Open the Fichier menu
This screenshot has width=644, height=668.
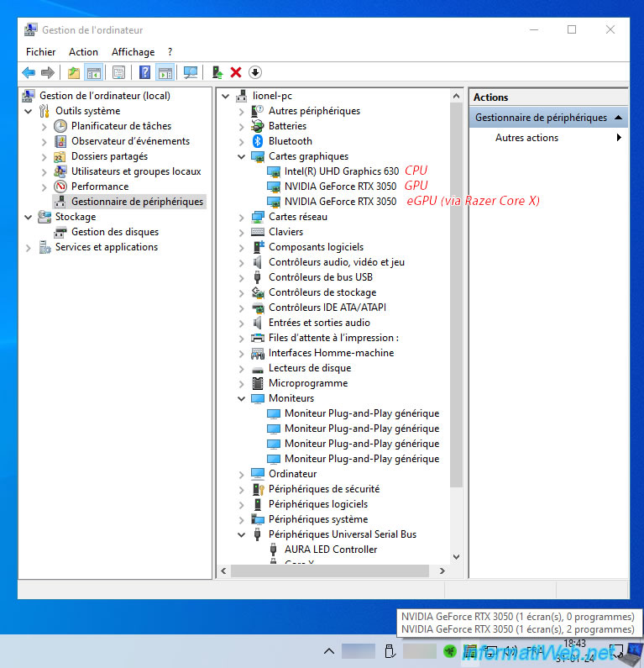41,52
